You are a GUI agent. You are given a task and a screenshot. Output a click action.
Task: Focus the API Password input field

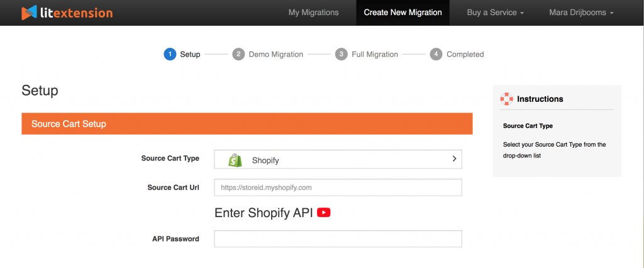click(338, 239)
